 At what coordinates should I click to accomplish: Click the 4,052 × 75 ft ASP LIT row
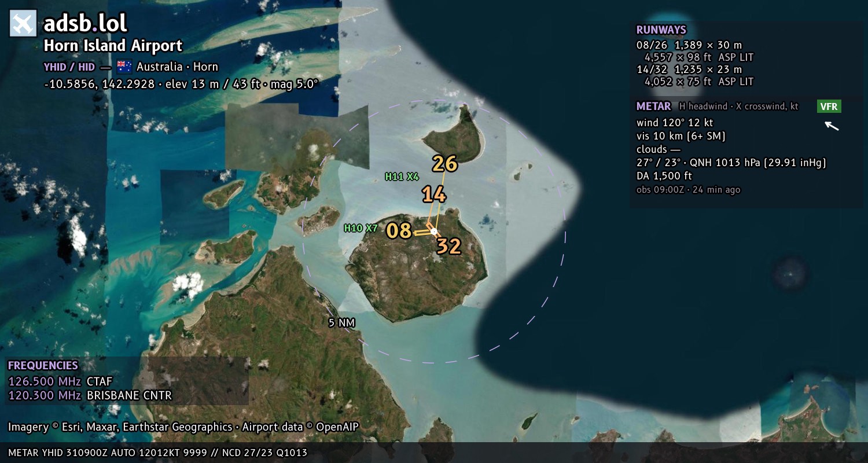pyautogui.click(x=699, y=82)
